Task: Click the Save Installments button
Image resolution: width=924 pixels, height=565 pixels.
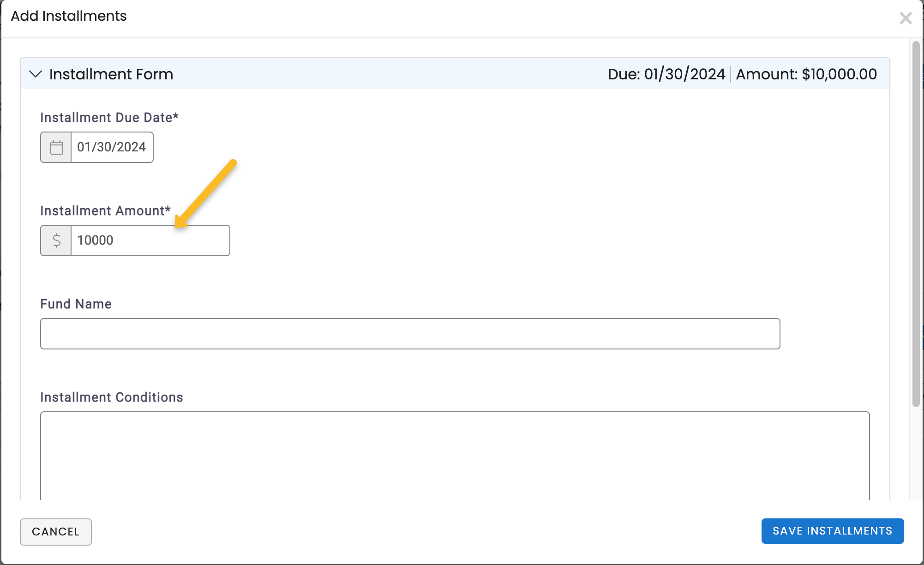Action: point(833,531)
